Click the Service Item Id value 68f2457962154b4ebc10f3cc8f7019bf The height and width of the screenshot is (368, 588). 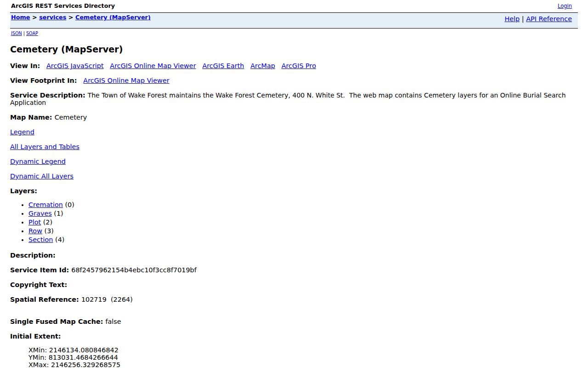tap(134, 270)
